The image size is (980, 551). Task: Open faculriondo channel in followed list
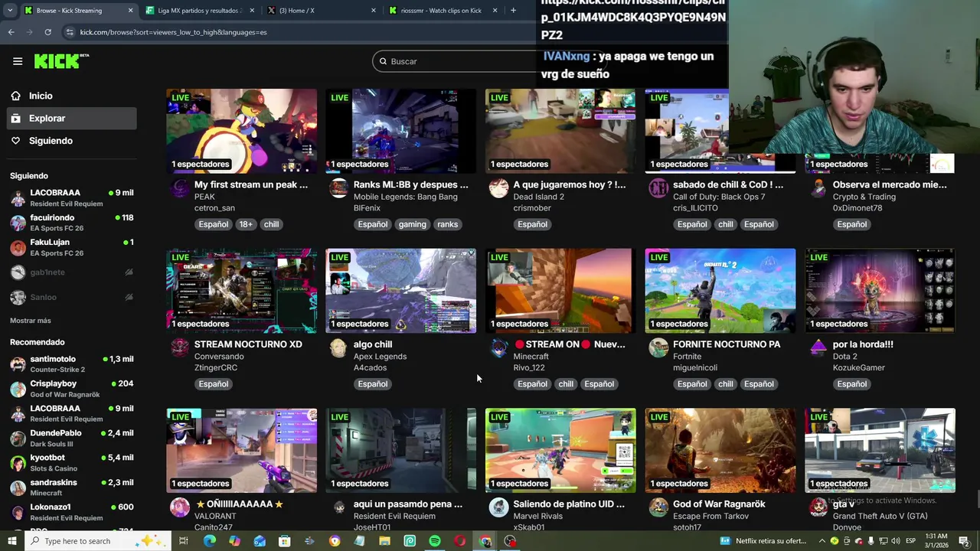[x=71, y=223]
